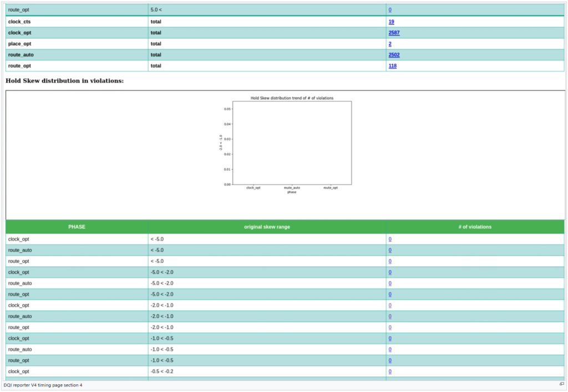568x392 pixels.
Task: Click the # of violations column header
Action: [x=475, y=227]
